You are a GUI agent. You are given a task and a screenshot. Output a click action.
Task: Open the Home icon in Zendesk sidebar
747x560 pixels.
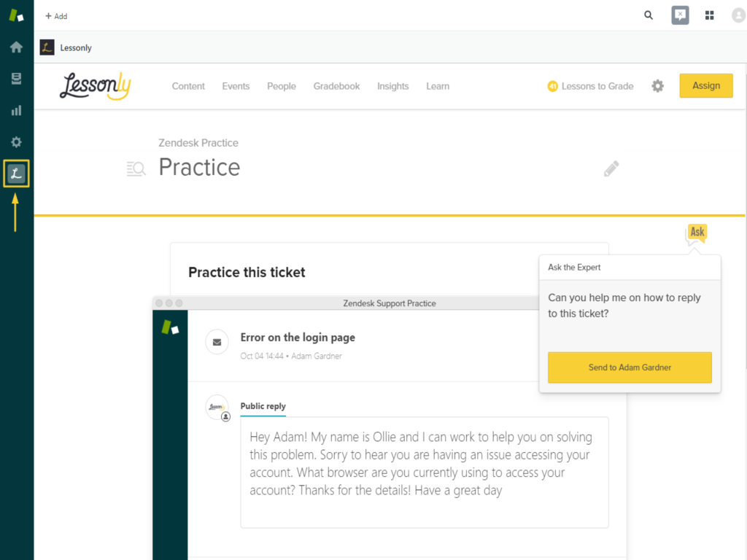coord(16,47)
